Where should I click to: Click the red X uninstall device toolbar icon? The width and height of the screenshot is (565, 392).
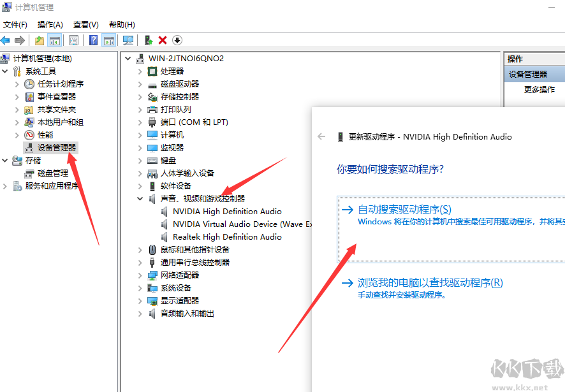point(163,40)
